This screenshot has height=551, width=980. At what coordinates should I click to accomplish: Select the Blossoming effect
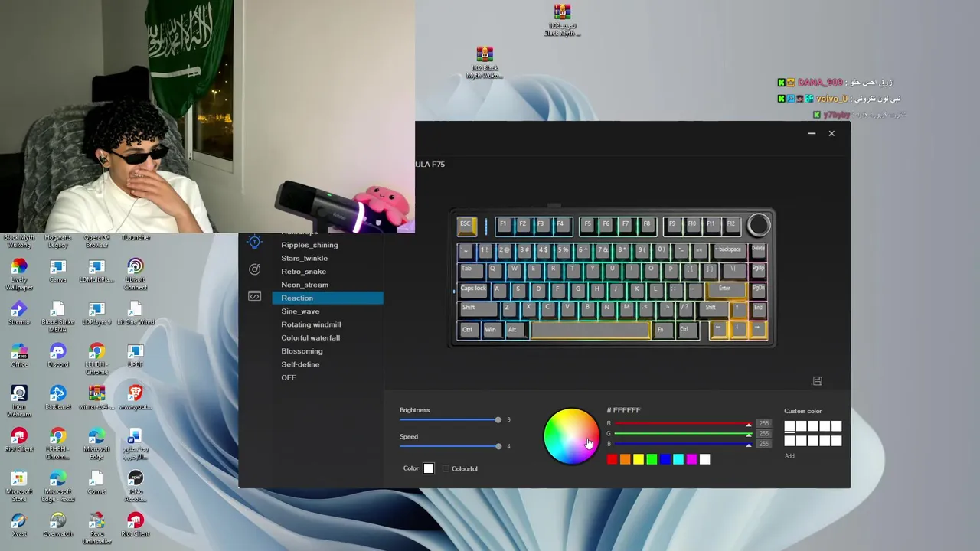coord(327,351)
